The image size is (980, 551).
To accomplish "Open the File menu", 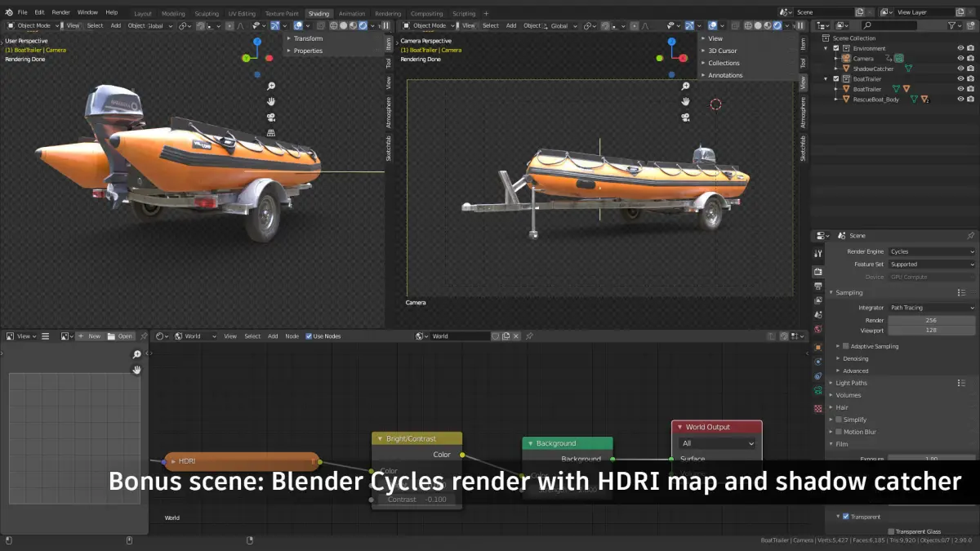I will point(22,12).
